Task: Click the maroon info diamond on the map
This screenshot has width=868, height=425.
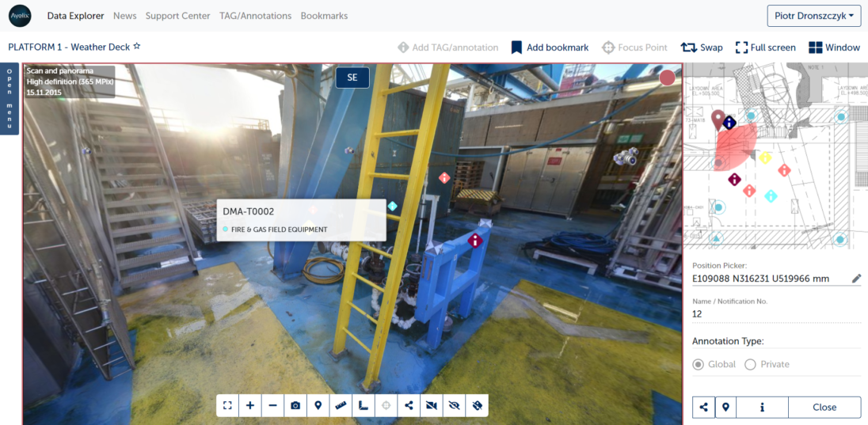Action: [734, 180]
